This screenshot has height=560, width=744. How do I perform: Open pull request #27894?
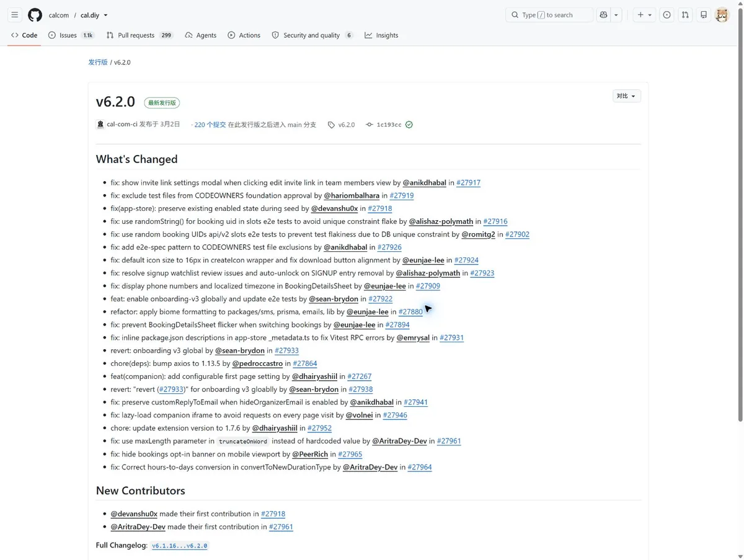click(397, 325)
